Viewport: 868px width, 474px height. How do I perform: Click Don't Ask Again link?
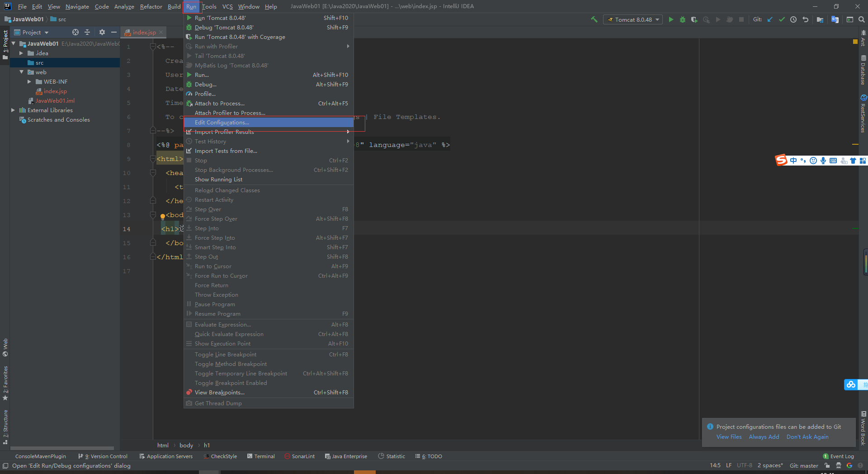[807, 436]
